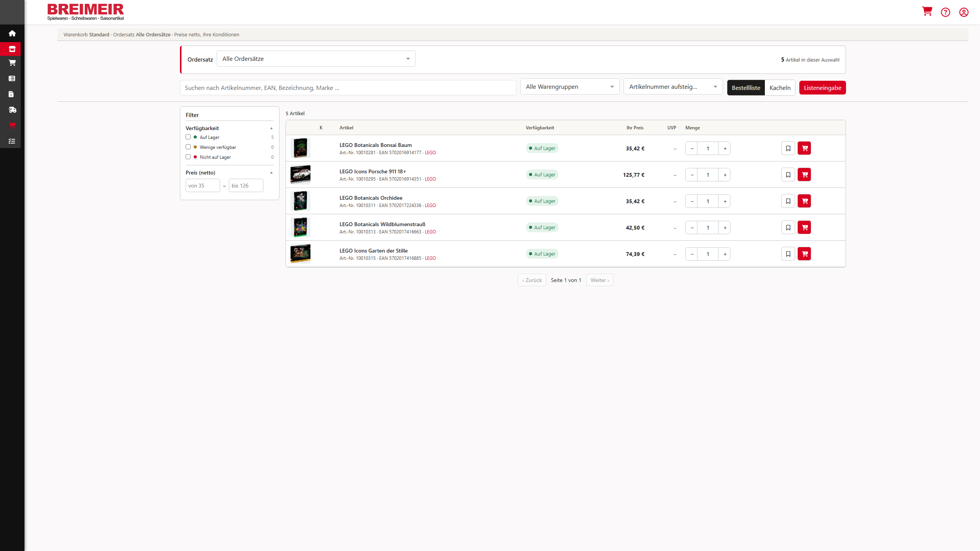Decrease quantity of LEGO Botanicals Wildblumenstrauß
Image resolution: width=980 pixels, height=551 pixels.
click(692, 228)
